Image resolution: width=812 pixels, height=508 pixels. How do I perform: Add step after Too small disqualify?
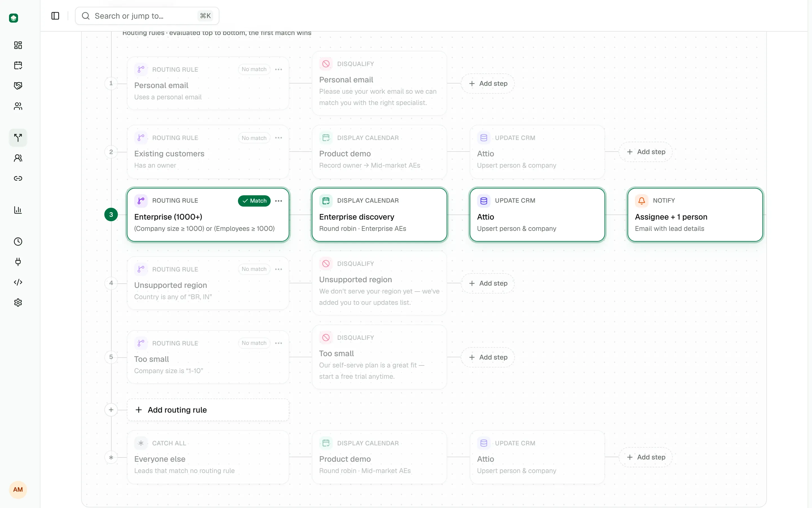(x=488, y=357)
